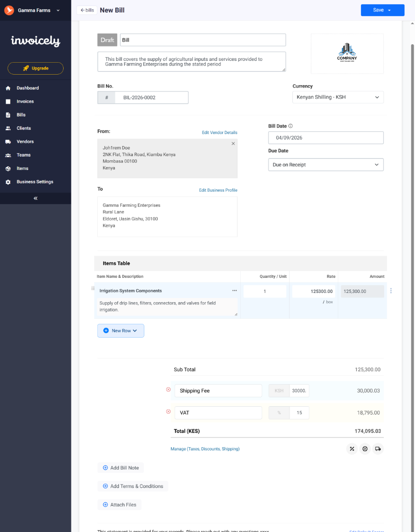The height and width of the screenshot is (532, 415).
Task: Open Clients in the sidebar
Action: [x=24, y=128]
